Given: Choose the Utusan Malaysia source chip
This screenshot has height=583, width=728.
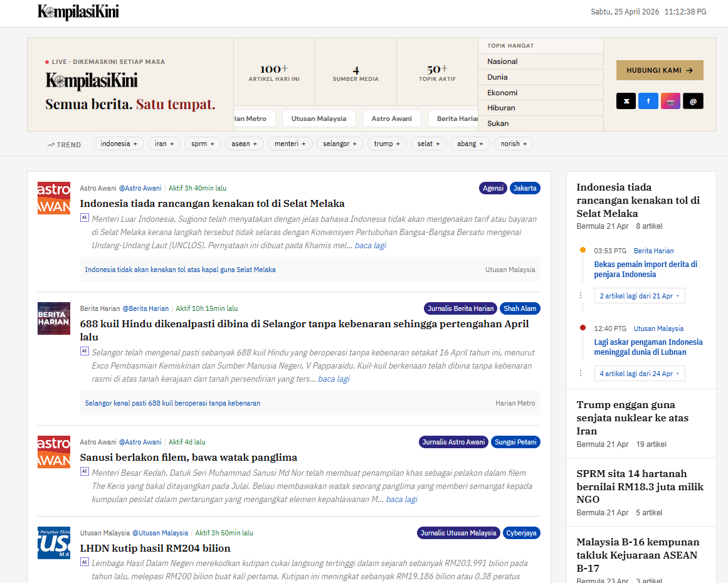Looking at the screenshot, I should (319, 118).
